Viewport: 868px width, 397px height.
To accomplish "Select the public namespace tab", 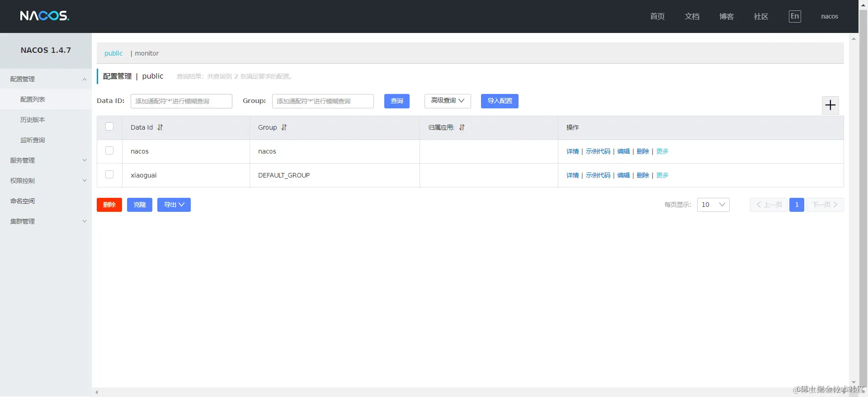I will [x=113, y=53].
